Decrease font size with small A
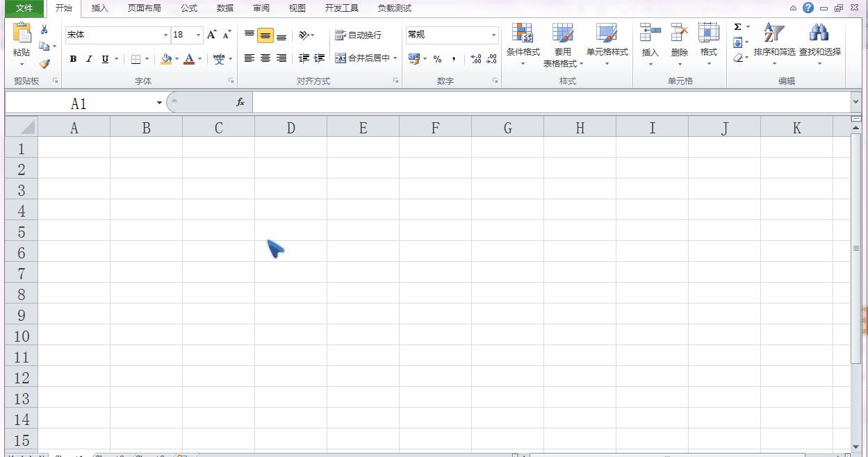Screen dimensions: 868x457 (227, 35)
